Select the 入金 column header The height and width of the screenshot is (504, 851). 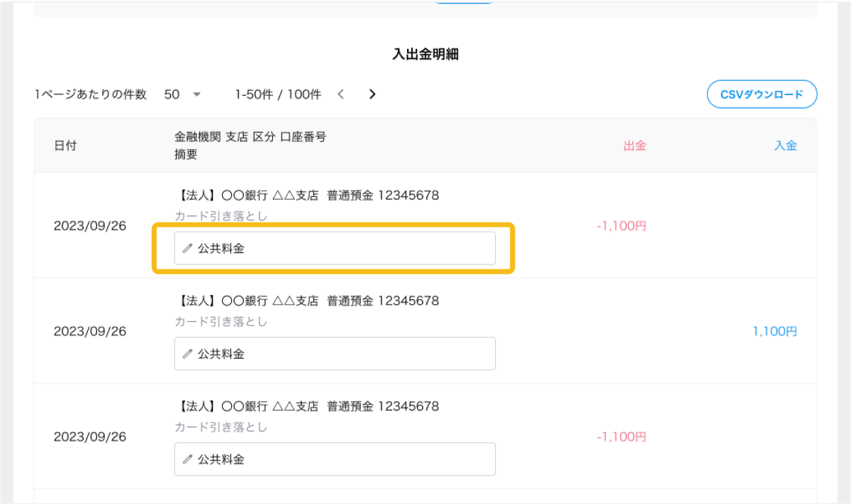coord(785,146)
